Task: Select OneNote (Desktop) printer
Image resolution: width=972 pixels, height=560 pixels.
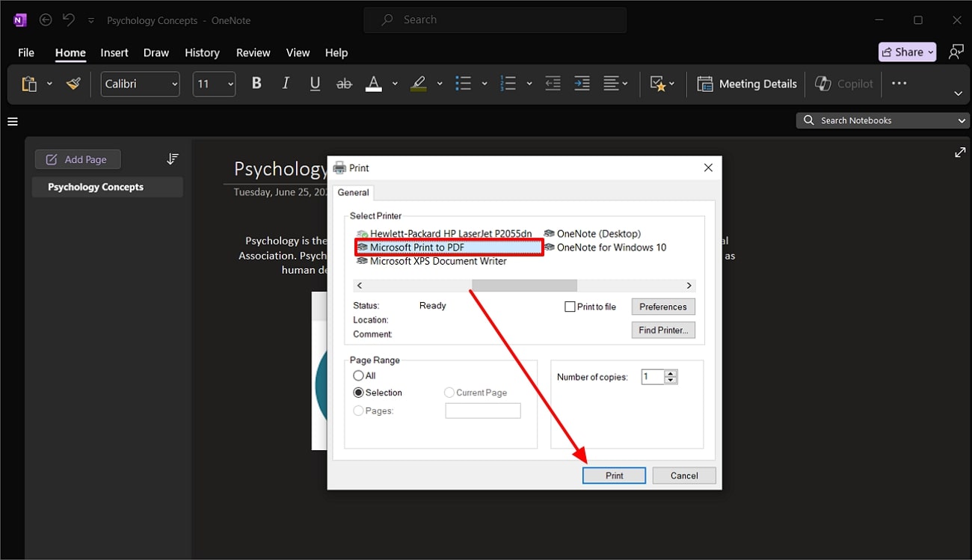Action: click(x=593, y=233)
